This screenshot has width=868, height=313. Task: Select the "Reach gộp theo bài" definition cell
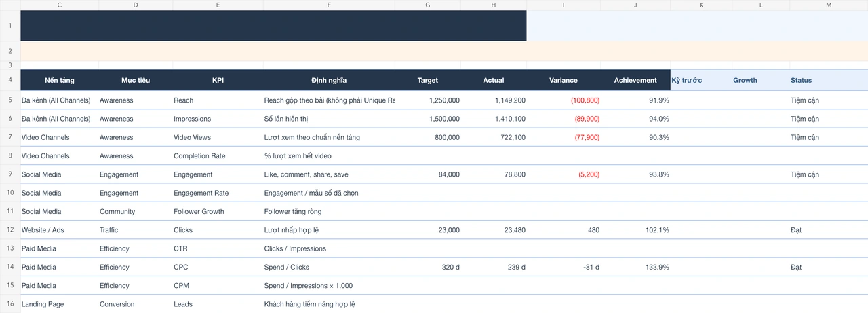[329, 100]
